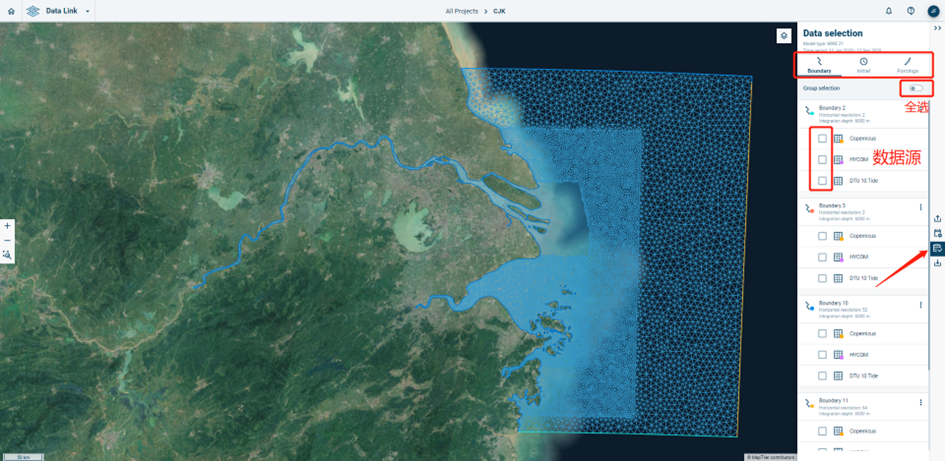Check Copernicus under Boundary 11
The width and height of the screenshot is (945, 461).
click(x=823, y=431)
